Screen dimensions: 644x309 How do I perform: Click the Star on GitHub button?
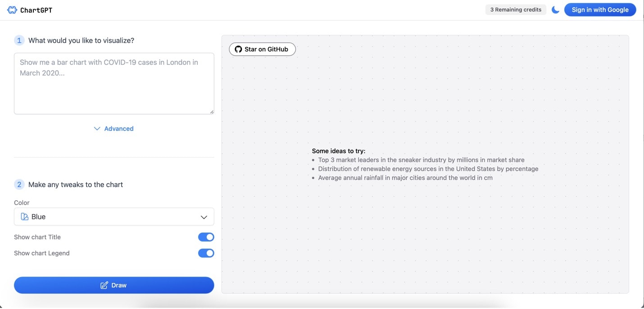pyautogui.click(x=262, y=49)
